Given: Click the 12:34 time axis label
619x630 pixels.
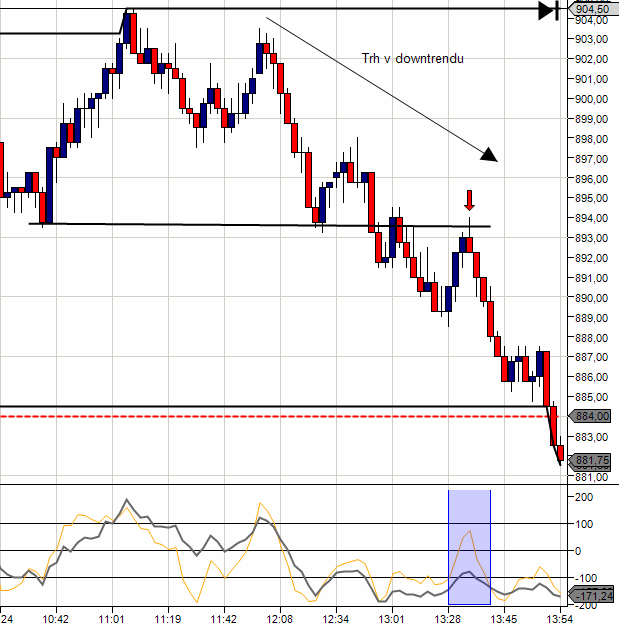Looking at the screenshot, I should point(336,619).
